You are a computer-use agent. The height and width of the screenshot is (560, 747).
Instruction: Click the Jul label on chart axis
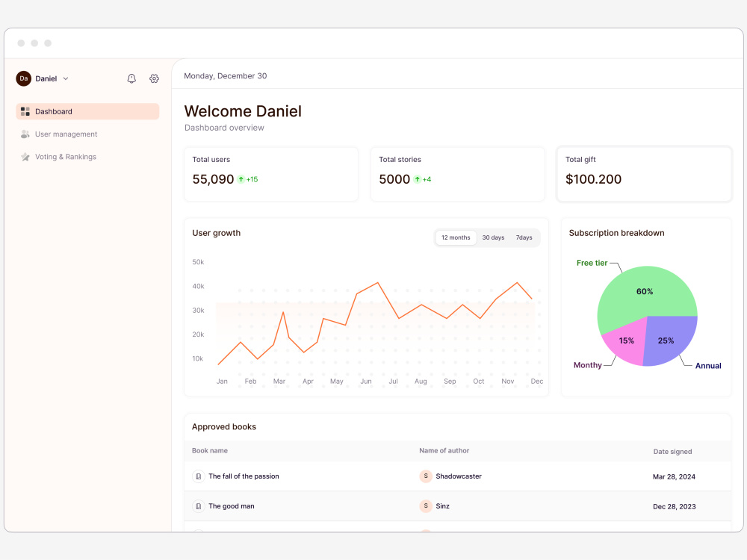(393, 382)
